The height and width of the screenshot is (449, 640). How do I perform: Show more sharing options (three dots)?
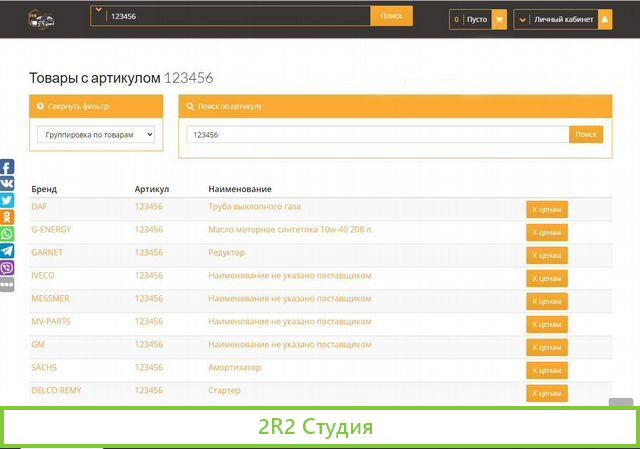pos(7,285)
